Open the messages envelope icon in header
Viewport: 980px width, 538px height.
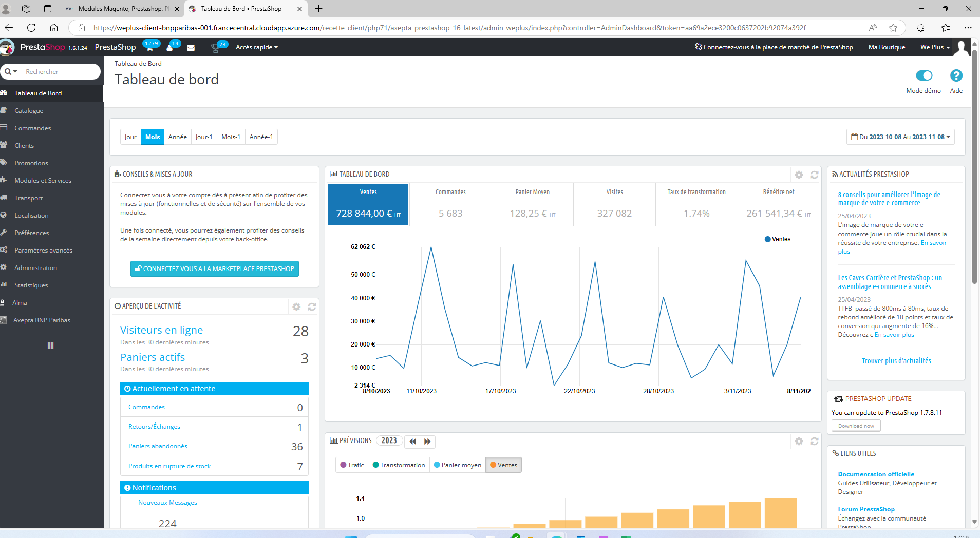point(191,48)
